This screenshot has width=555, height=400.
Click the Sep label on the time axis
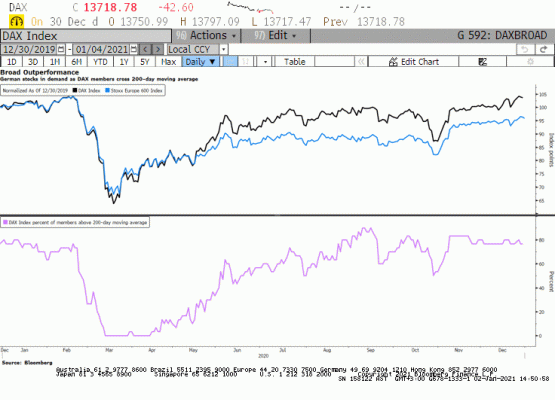pyautogui.click(x=370, y=350)
